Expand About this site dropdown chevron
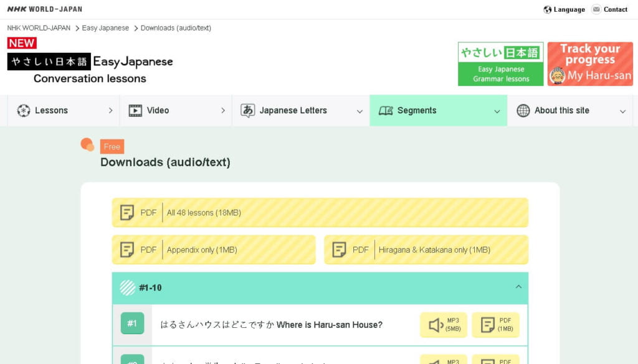The width and height of the screenshot is (638, 364). point(622,111)
